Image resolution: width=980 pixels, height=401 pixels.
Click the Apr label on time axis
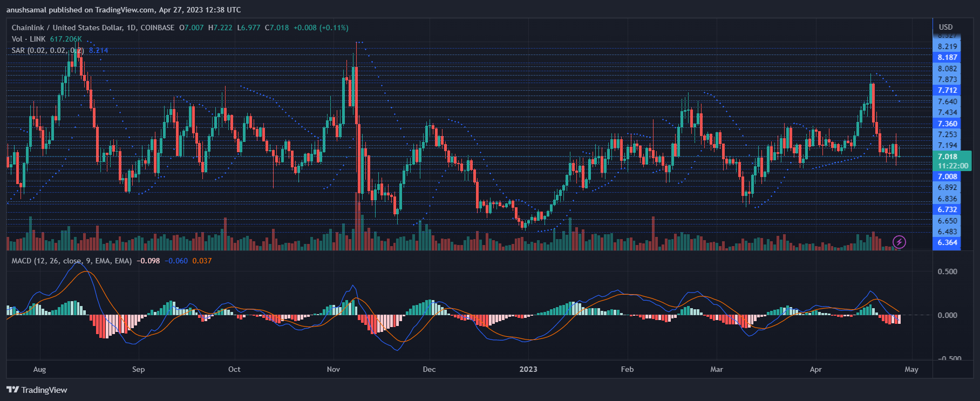coord(816,369)
